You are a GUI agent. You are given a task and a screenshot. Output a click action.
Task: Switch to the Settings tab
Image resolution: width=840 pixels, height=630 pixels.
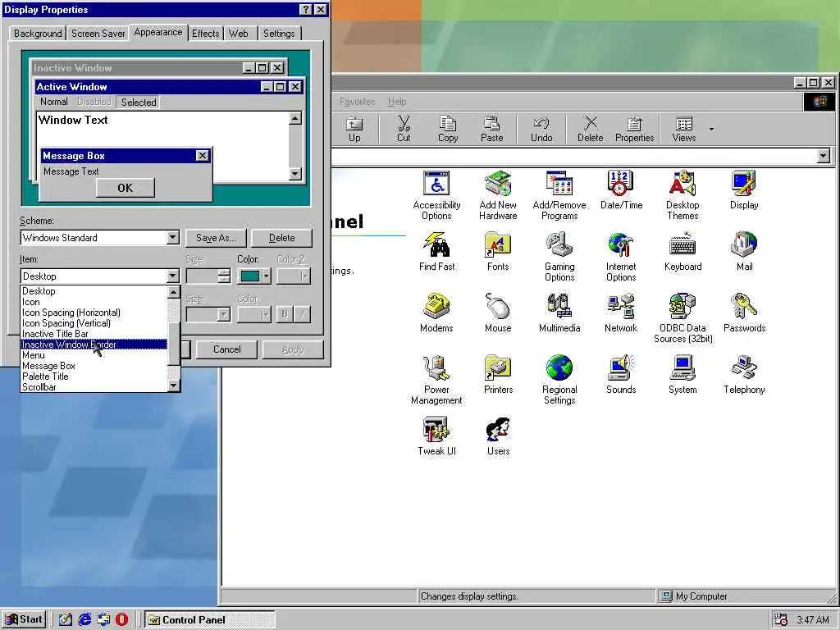pyautogui.click(x=279, y=33)
